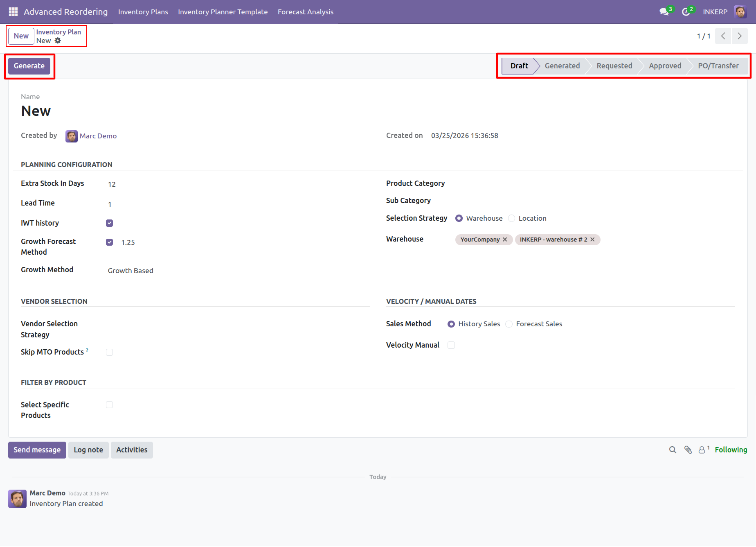Open the INKERP company switcher
756x547 pixels.
pos(715,12)
